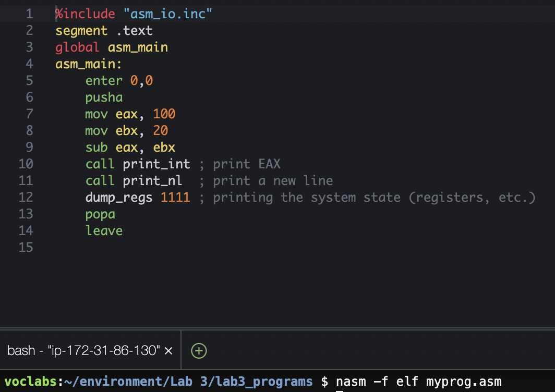This screenshot has width=555, height=392.
Task: Select the global keyword on line 3
Action: point(77,47)
